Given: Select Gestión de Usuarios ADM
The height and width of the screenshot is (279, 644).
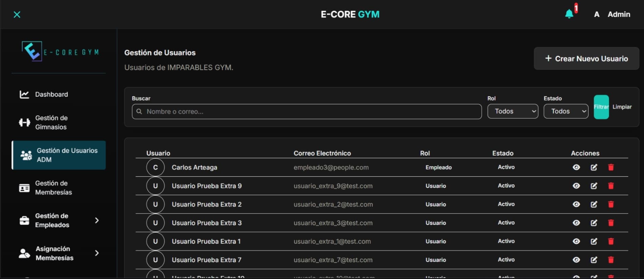Looking at the screenshot, I should pyautogui.click(x=59, y=155).
